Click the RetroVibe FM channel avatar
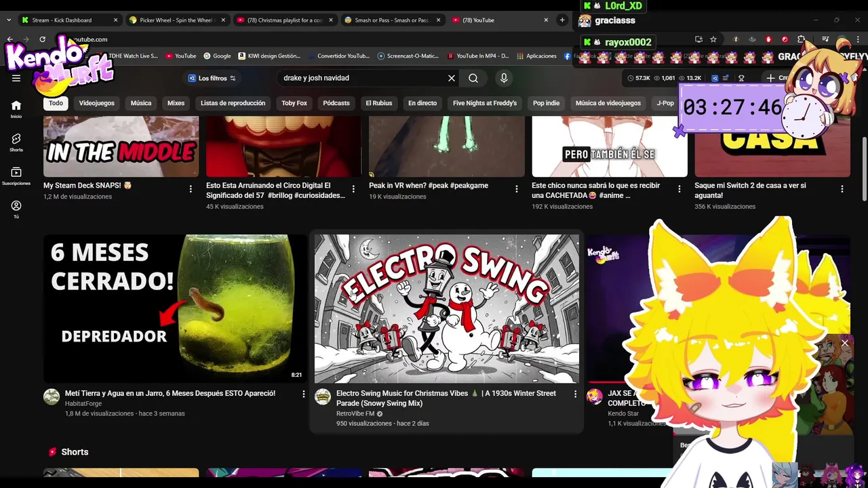This screenshot has width=868, height=488. click(323, 396)
